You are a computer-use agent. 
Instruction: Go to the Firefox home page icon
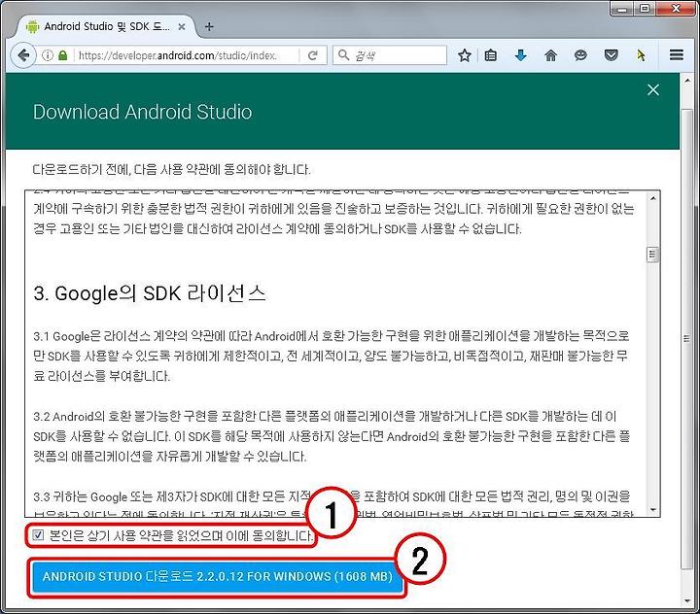pyautogui.click(x=551, y=55)
